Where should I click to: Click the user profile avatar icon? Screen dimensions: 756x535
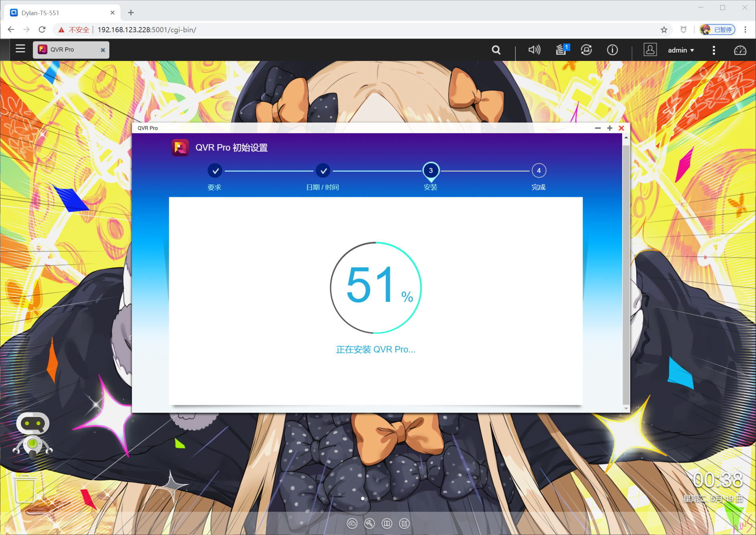(x=650, y=50)
